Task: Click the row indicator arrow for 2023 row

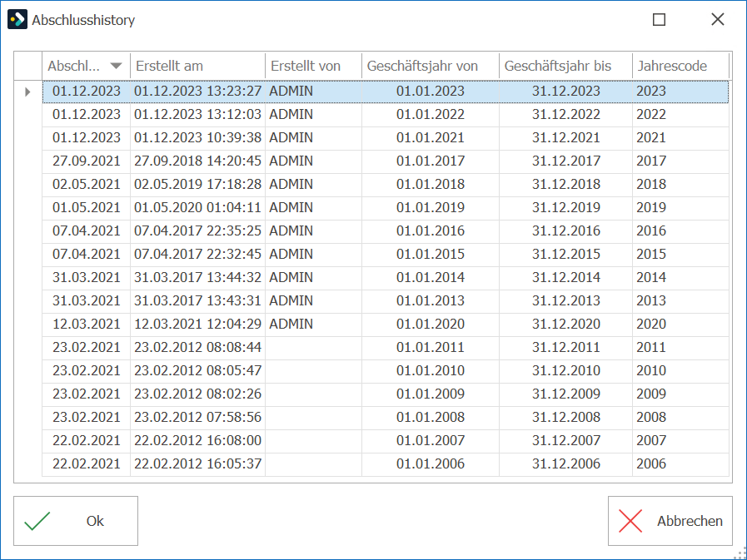Action: pos(27,92)
